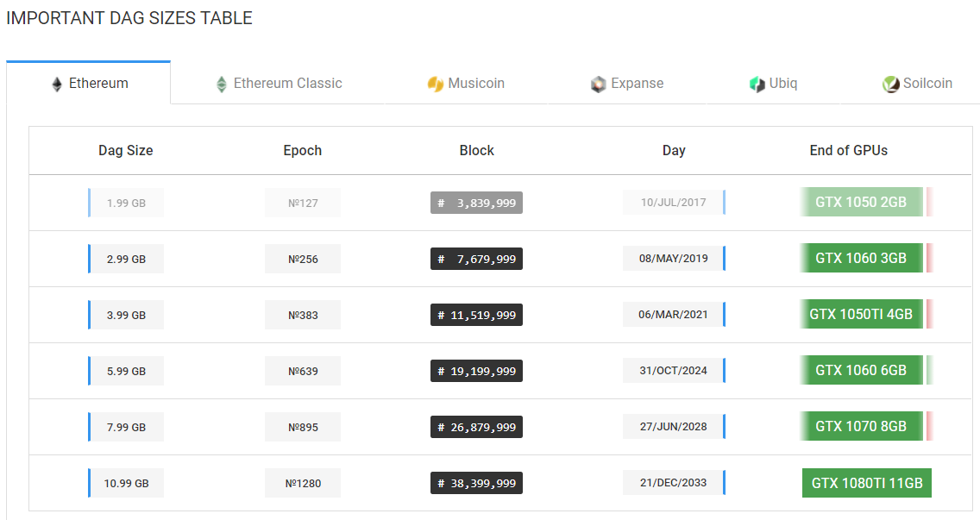Click epoch №383 cell
This screenshot has width=980, height=520.
(x=303, y=315)
